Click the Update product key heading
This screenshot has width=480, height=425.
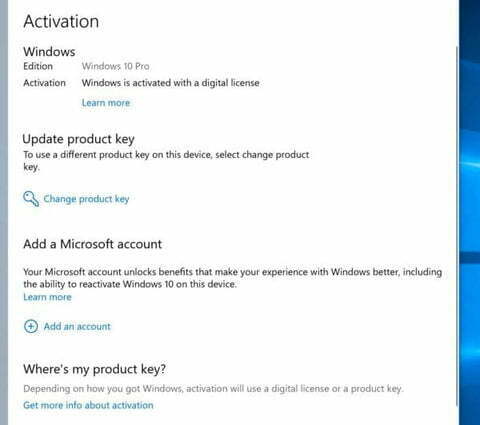78,139
